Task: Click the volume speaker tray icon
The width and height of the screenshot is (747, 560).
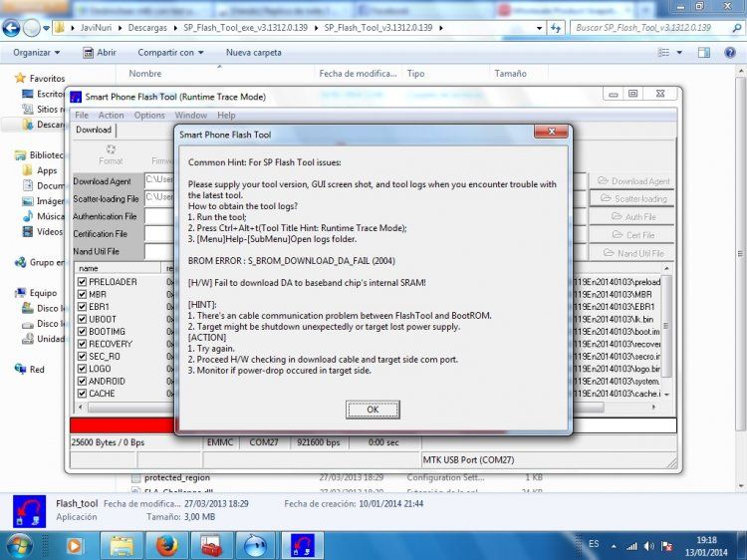Action: (648, 546)
